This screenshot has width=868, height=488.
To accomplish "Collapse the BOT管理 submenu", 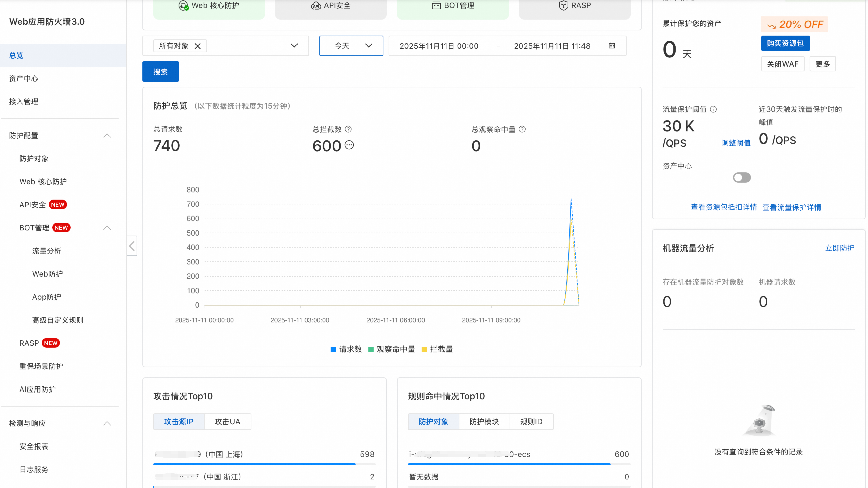I will (x=107, y=228).
